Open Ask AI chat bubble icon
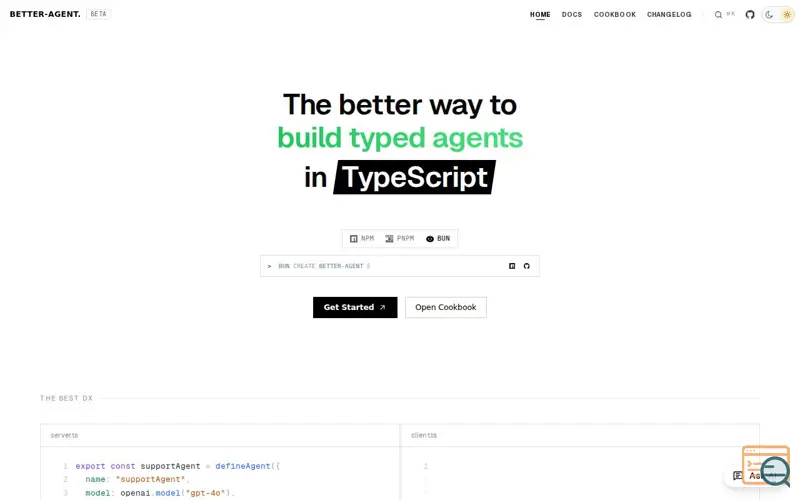The width and height of the screenshot is (800, 500). coord(737,476)
